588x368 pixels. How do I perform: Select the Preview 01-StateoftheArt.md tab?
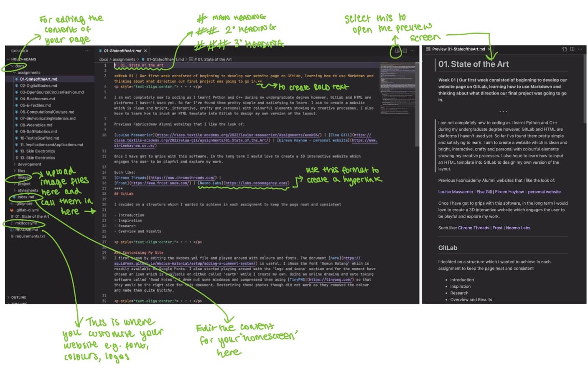tap(458, 49)
